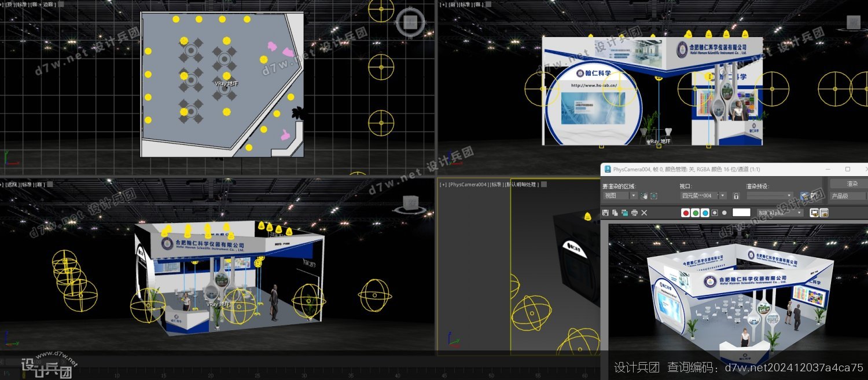Open the [前] front view label menu
868x380 pixels.
click(x=452, y=5)
